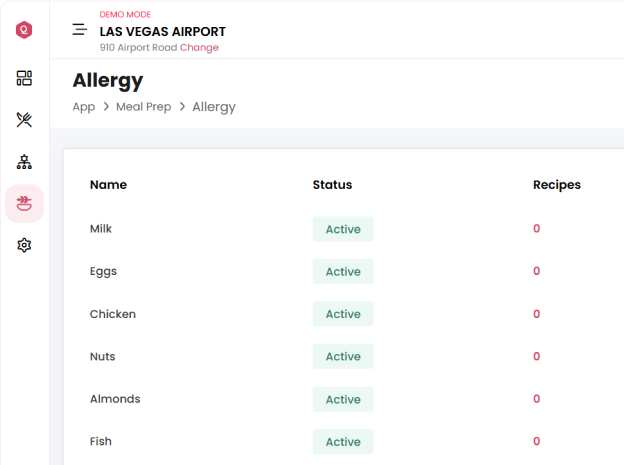Sort by the Name column header
624x465 pixels.
(108, 185)
